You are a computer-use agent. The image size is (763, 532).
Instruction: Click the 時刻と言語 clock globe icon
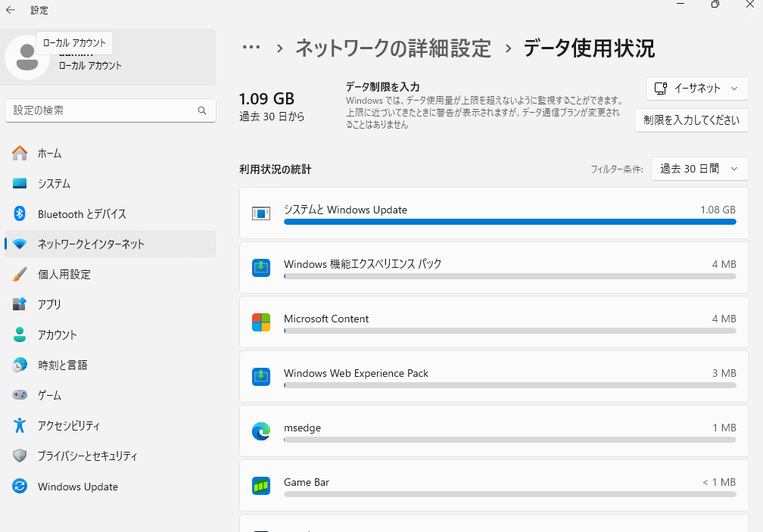[x=20, y=365]
